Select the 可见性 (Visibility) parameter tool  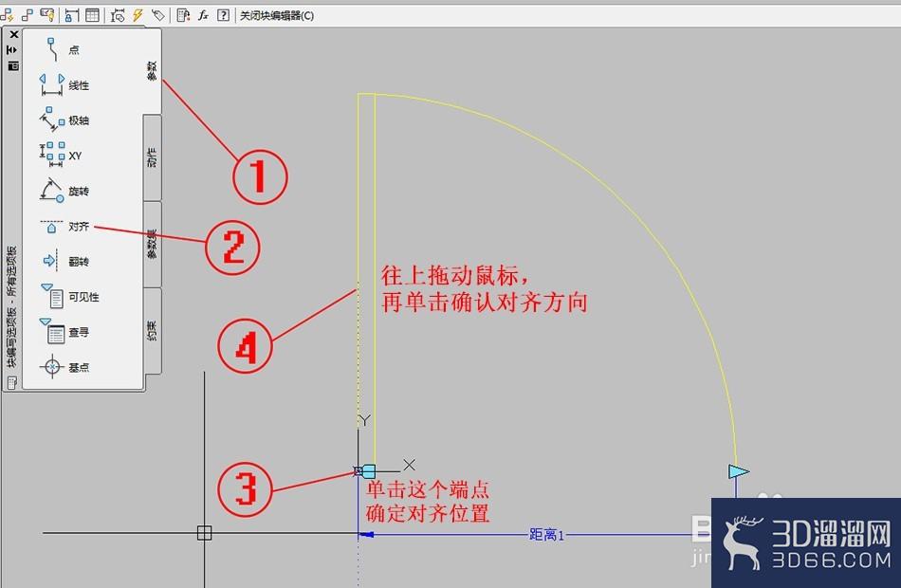click(69, 296)
